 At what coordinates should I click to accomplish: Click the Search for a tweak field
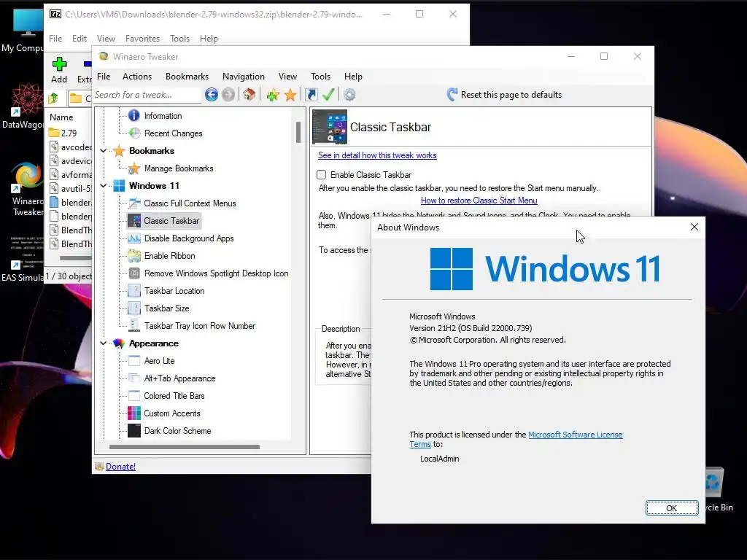[147, 95]
